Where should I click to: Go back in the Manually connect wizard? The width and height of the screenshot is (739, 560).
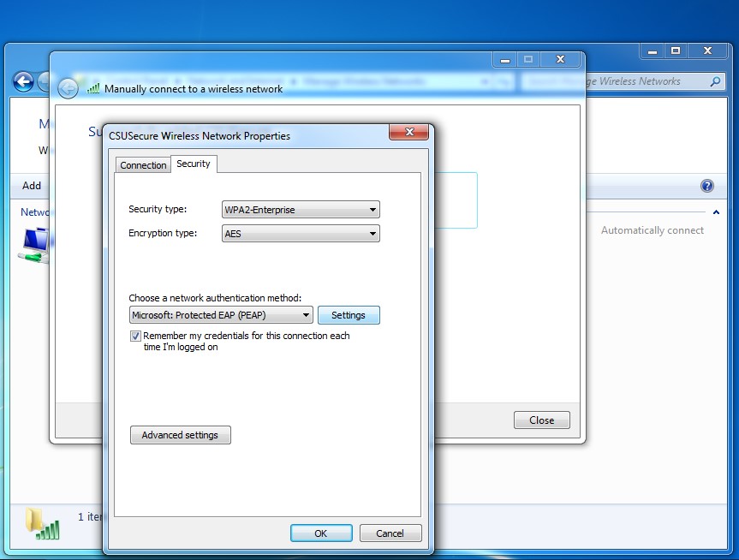[x=68, y=88]
